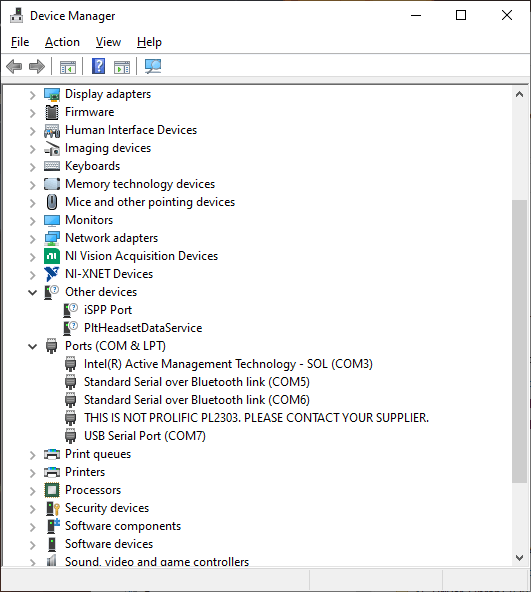Click the Software devices icon
Screen dimensions: 531x592
click(x=52, y=544)
